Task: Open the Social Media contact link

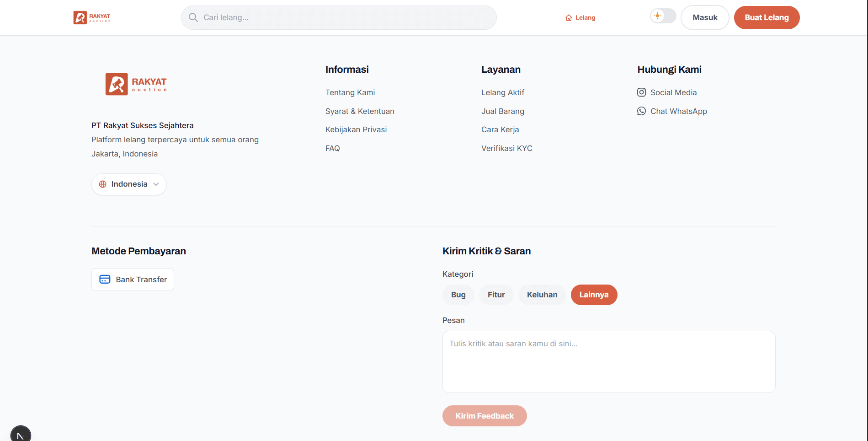Action: coord(667,92)
